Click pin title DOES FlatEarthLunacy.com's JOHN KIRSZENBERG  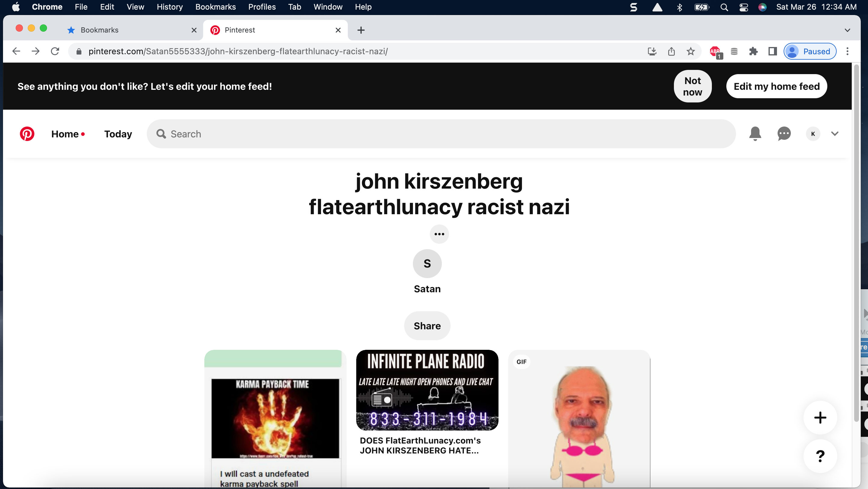point(420,445)
